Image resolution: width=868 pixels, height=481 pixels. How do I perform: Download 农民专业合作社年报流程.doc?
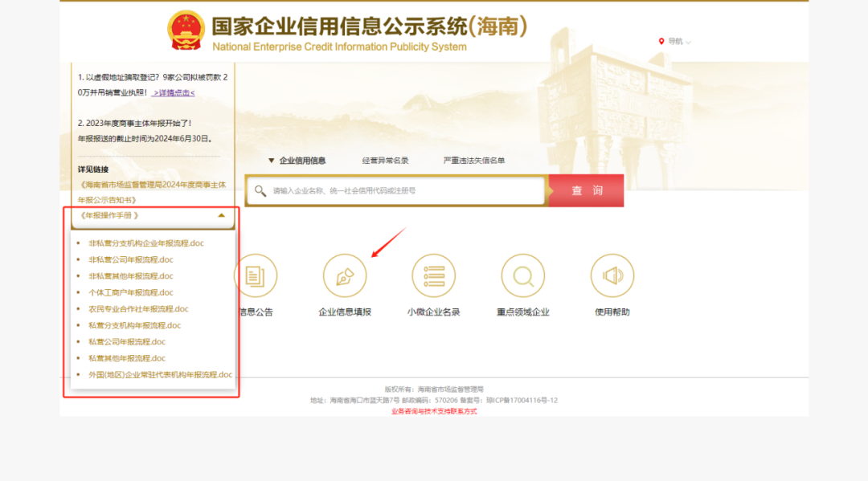tap(138, 309)
